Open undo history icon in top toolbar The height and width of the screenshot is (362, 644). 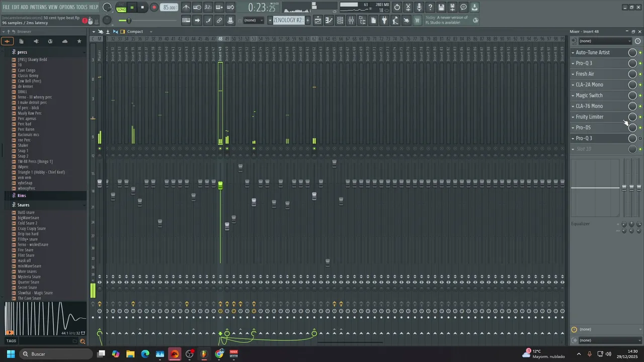397,8
